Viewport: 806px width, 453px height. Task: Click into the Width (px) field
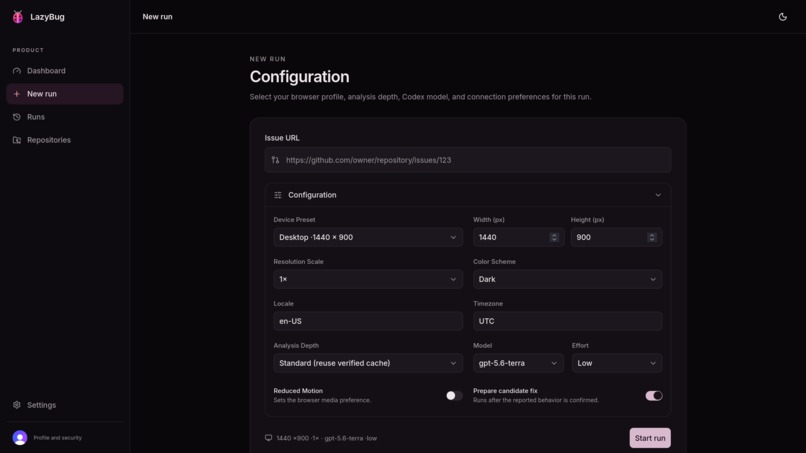coord(519,237)
